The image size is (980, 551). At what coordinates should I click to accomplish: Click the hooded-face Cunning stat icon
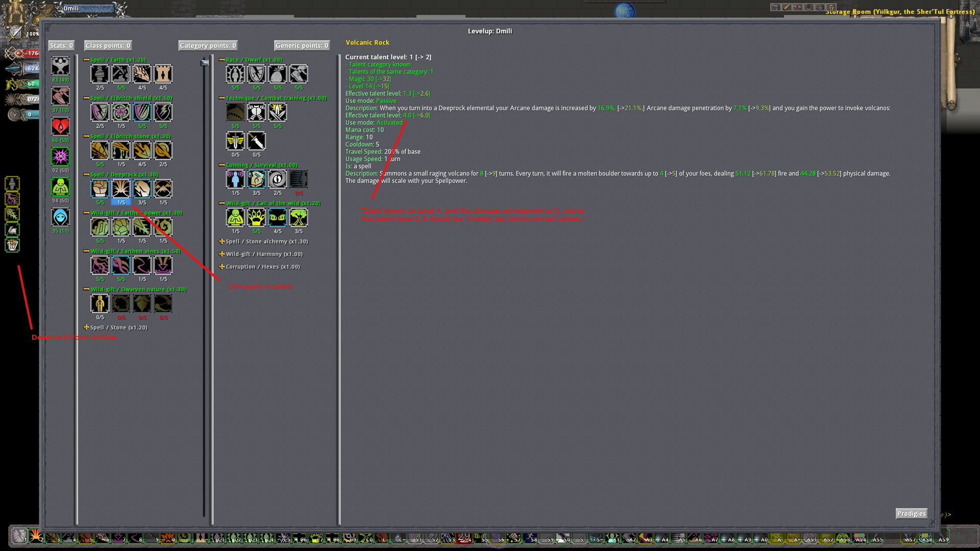[60, 217]
